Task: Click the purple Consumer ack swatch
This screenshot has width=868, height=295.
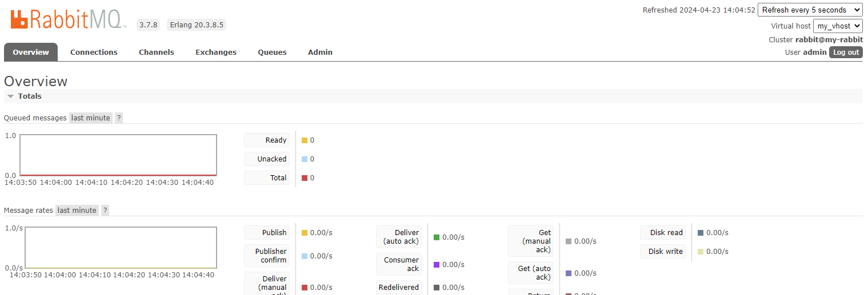Action: pos(437,265)
